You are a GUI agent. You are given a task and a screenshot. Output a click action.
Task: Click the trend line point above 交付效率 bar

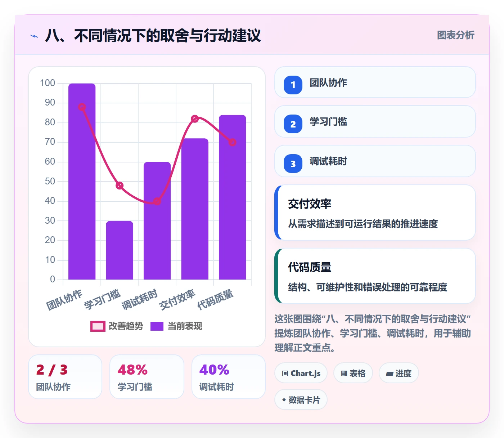(x=195, y=119)
